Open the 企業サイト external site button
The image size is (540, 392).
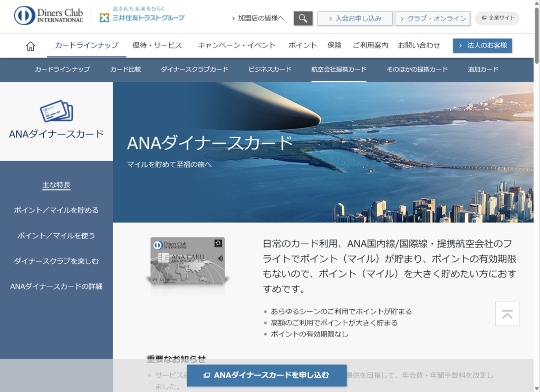tap(497, 18)
